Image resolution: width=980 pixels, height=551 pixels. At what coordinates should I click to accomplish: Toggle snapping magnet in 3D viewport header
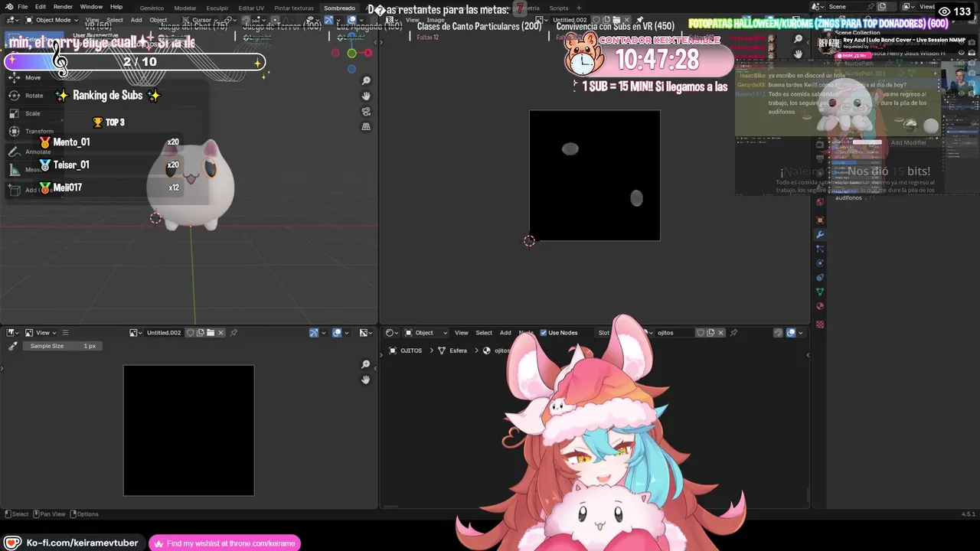pos(246,20)
